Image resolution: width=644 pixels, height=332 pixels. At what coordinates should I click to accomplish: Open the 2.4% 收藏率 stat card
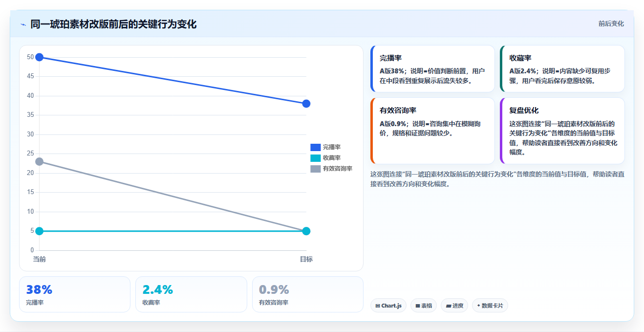point(191,294)
